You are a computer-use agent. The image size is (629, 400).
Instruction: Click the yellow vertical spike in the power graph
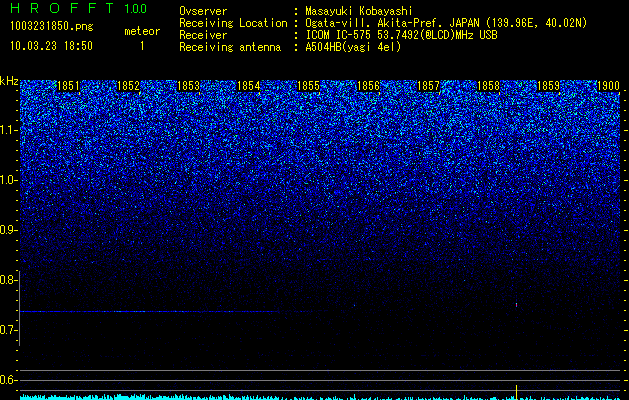516,391
